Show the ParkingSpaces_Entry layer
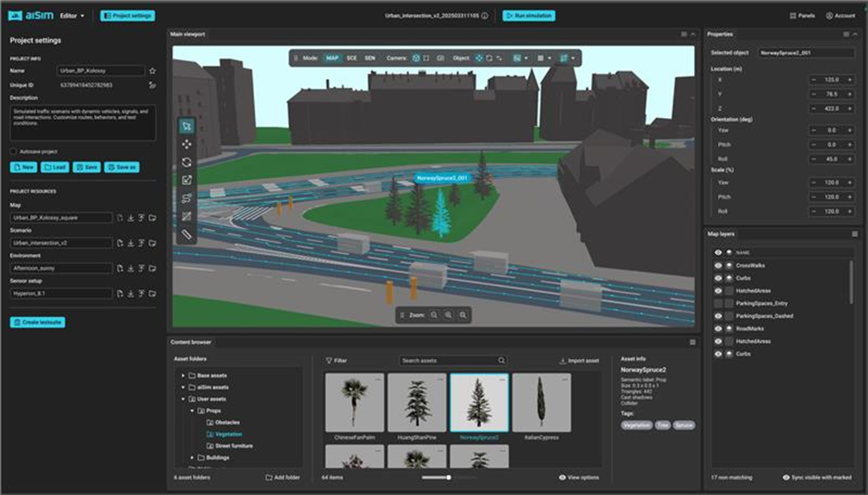 [718, 303]
